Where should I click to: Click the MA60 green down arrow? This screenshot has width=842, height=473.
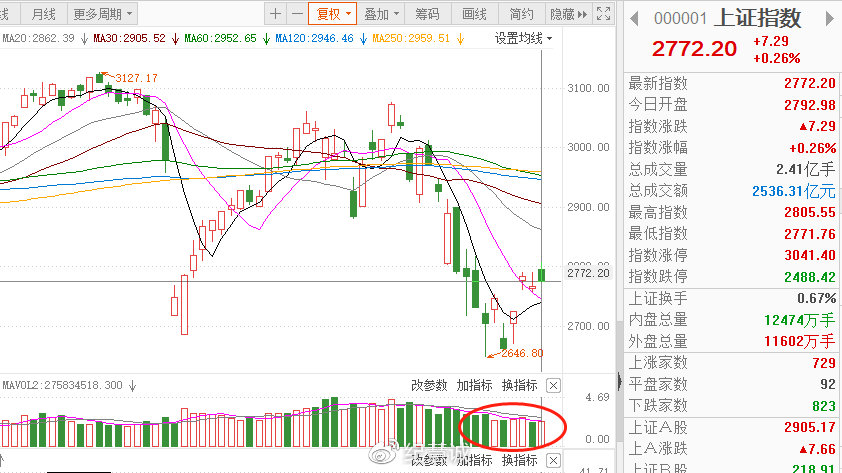(x=266, y=39)
